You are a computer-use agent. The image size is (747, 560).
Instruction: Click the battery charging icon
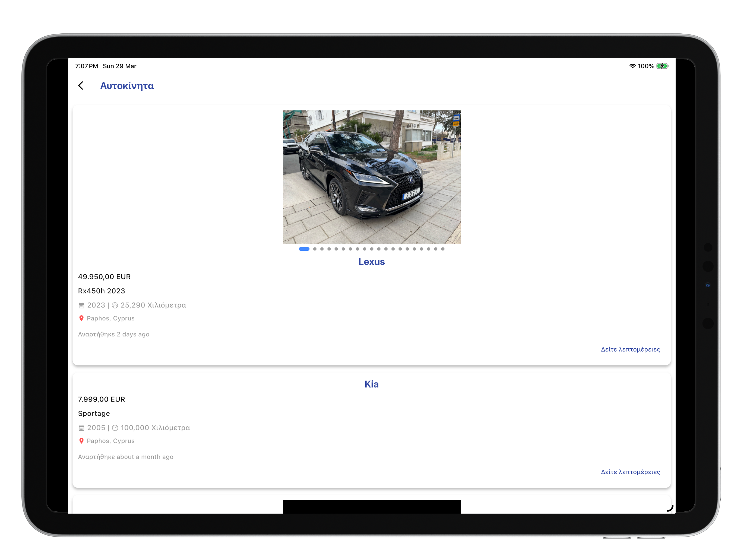[662, 66]
